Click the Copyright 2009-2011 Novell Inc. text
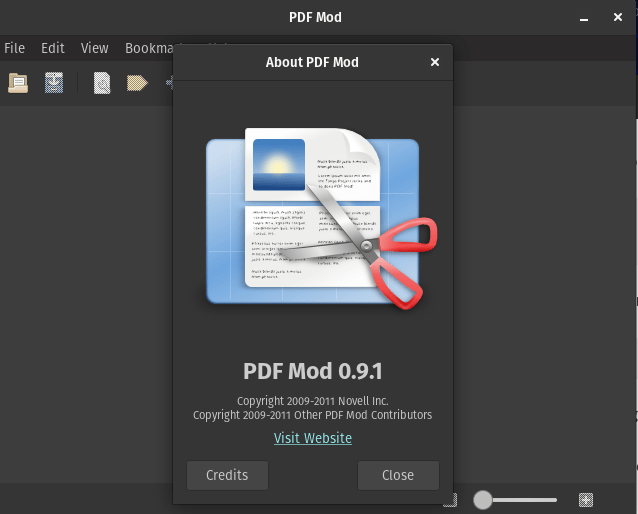Image resolution: width=638 pixels, height=514 pixels. point(312,401)
